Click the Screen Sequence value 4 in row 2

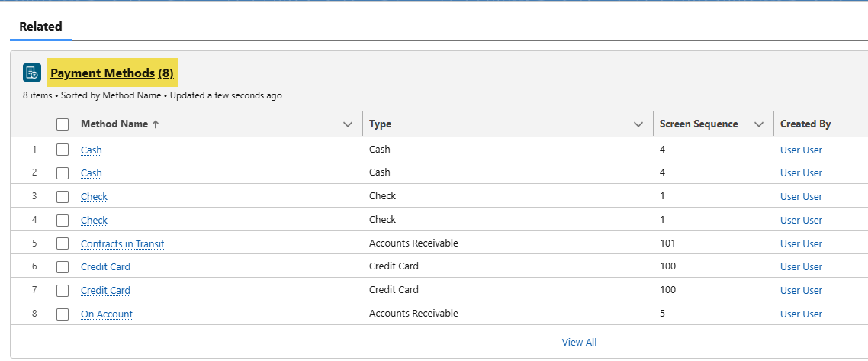tap(663, 172)
